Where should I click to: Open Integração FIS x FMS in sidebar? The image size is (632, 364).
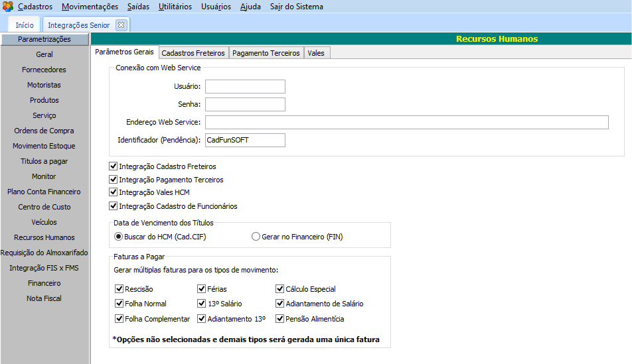44,268
